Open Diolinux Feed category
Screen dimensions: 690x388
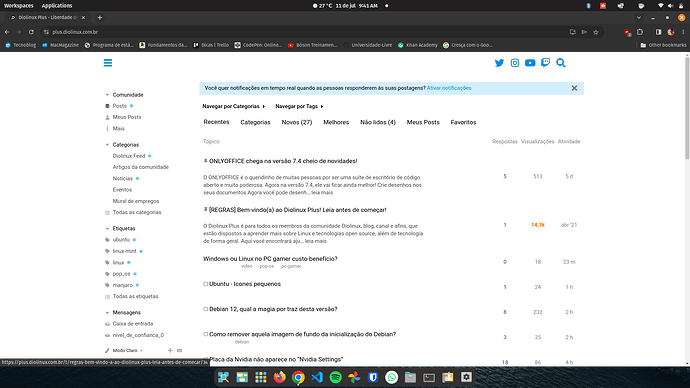pos(129,156)
